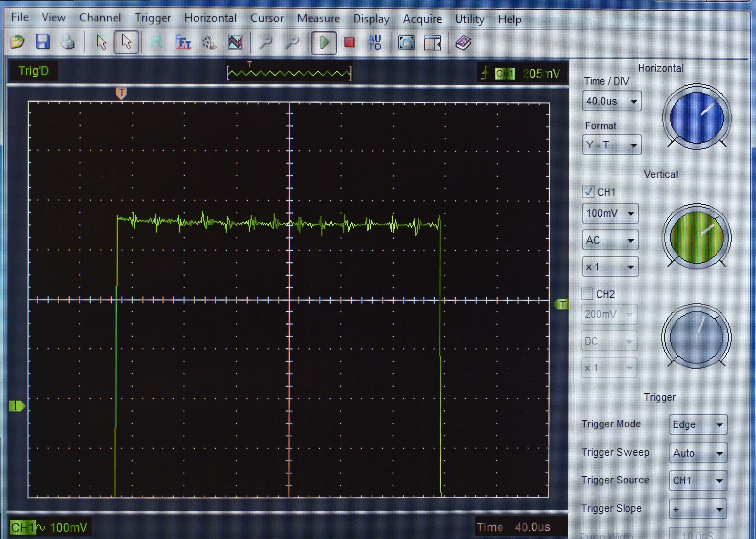756x539 pixels.
Task: Open the Trigger Mode Edge dropdown
Action: (698, 424)
